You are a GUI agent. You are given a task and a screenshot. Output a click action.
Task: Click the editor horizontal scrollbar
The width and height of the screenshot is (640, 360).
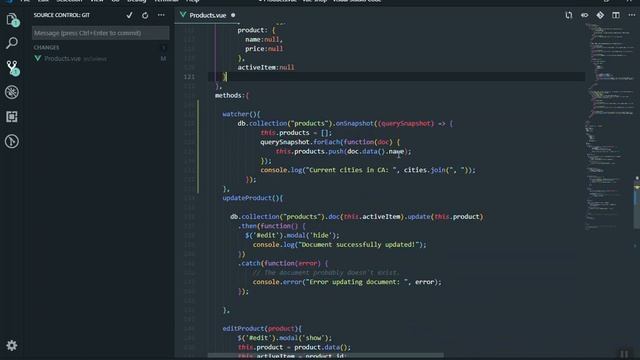tap(325, 356)
